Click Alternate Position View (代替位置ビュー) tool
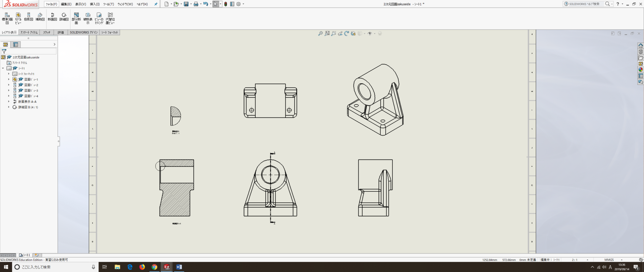This screenshot has width=644, height=272. coord(110,18)
